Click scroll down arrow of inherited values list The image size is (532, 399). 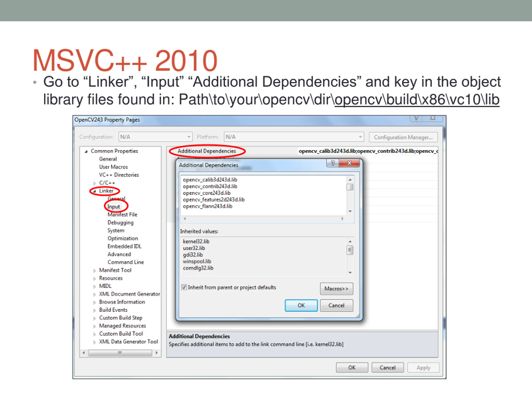tap(350, 273)
